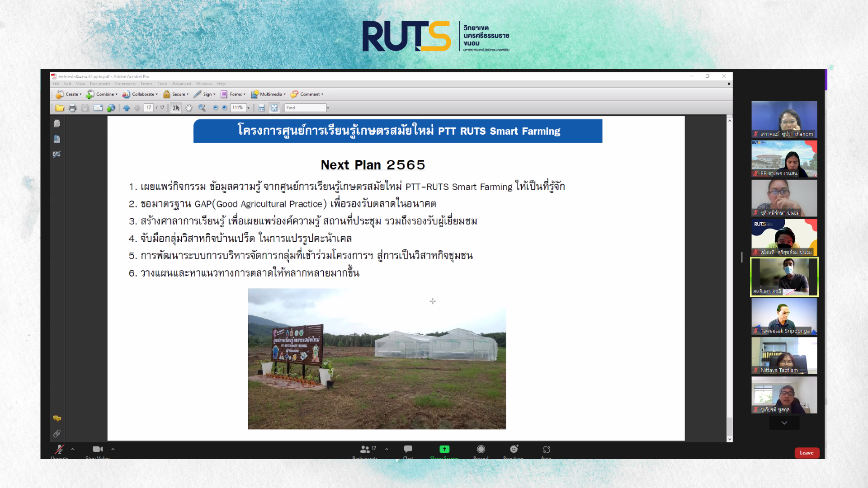Select Nittaya Tadtiam video thumbnail
The image size is (868, 488).
[x=784, y=356]
